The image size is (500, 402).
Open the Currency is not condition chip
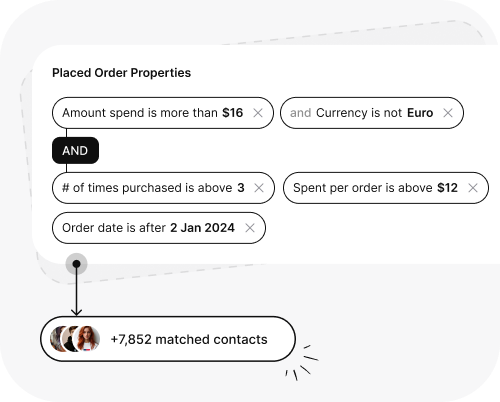click(x=372, y=113)
